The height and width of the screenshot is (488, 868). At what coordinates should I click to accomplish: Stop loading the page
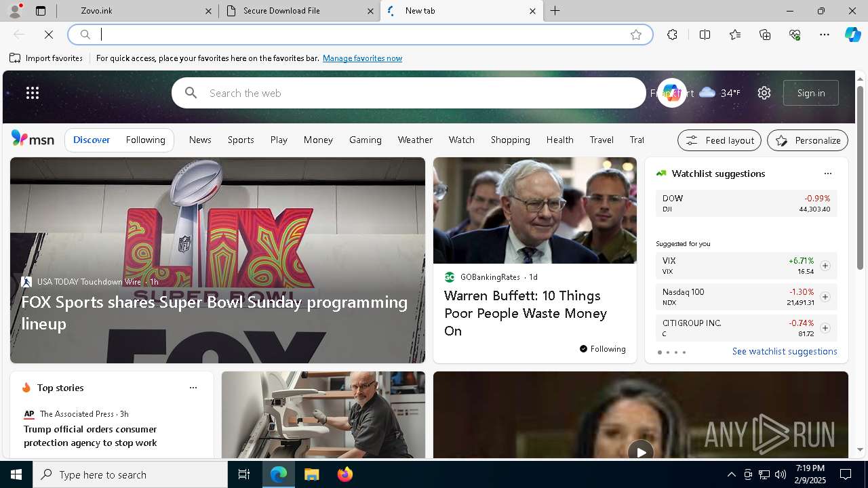click(49, 35)
